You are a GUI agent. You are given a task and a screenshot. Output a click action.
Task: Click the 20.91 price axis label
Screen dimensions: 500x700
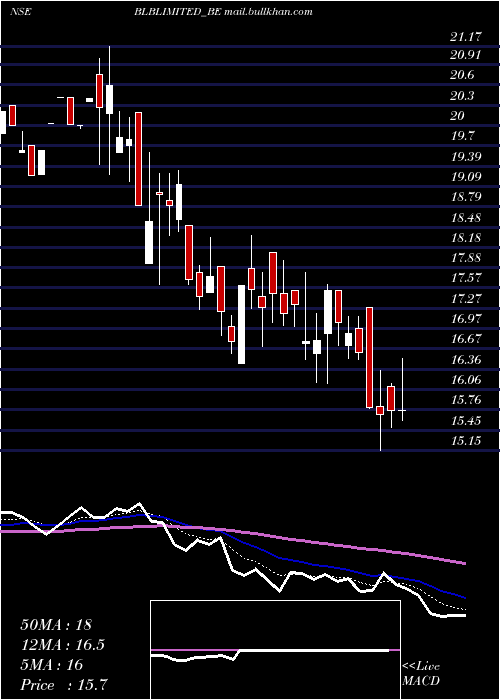click(x=468, y=55)
